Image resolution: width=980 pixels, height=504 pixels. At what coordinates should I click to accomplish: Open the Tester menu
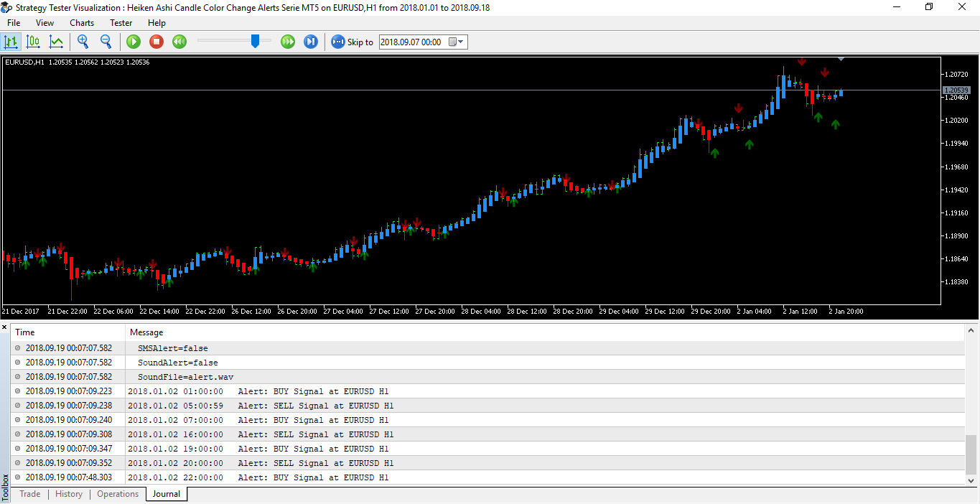tap(121, 23)
